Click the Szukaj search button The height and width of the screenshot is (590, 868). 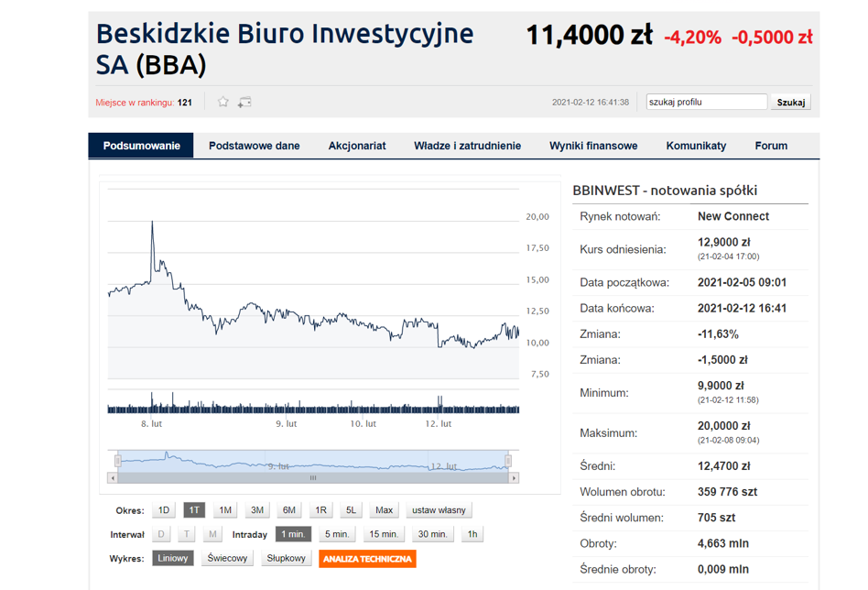(790, 102)
